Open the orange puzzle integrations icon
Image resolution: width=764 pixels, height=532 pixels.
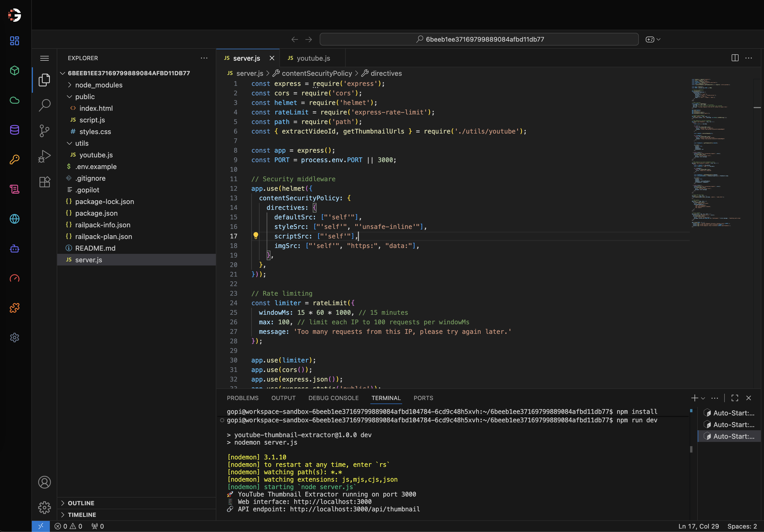pos(15,308)
